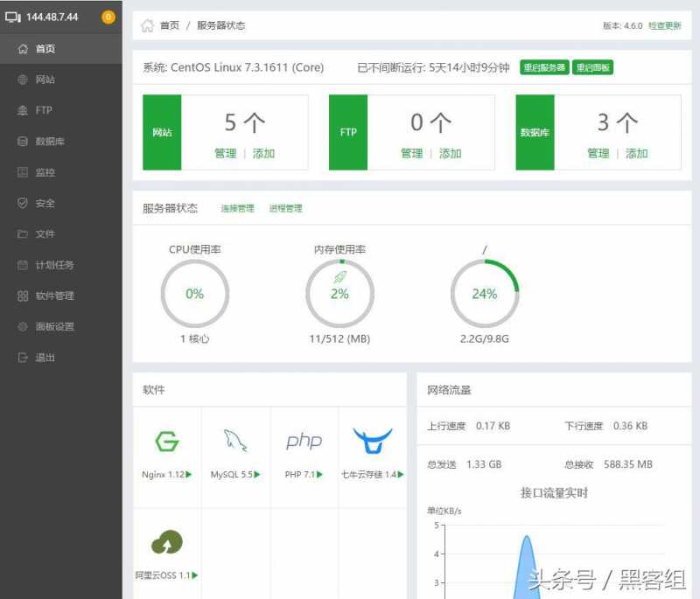This screenshot has height=599, width=700.
Task: Open the 进程管理 process management link
Action: click(286, 208)
